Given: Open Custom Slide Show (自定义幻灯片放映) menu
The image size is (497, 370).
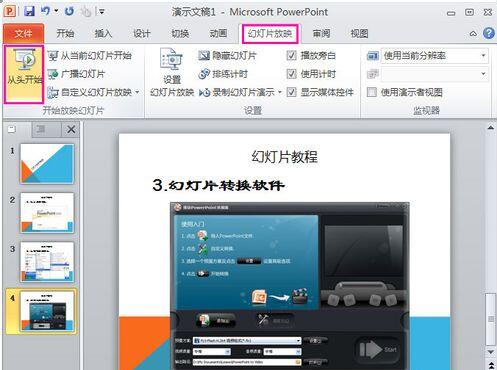Looking at the screenshot, I should pos(93,92).
